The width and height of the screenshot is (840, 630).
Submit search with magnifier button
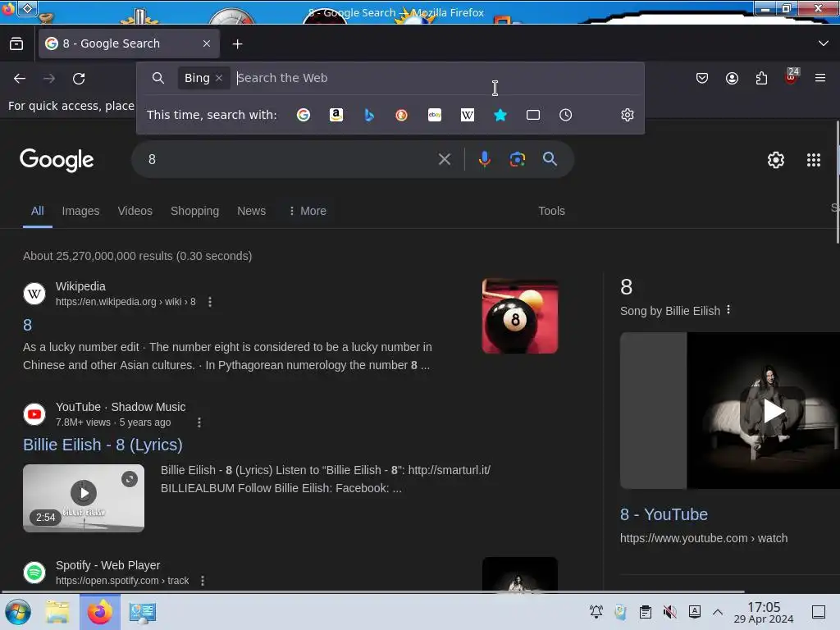(550, 159)
